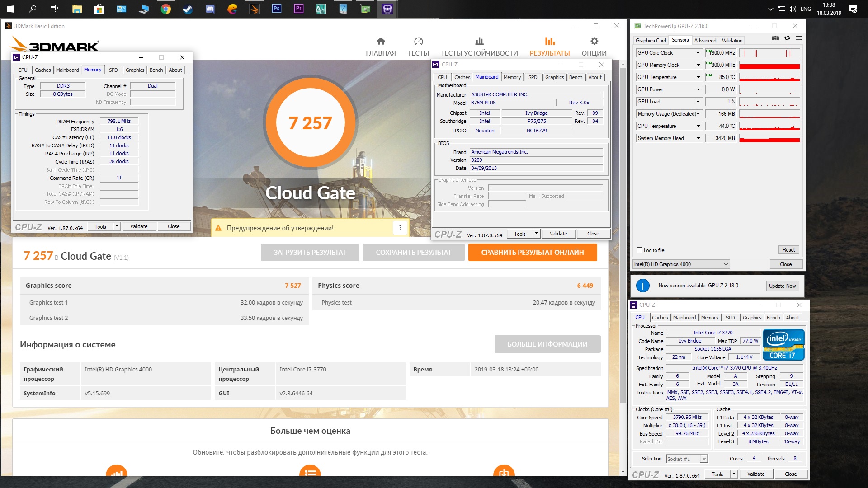Open Task View on taskbar
The width and height of the screenshot is (868, 488).
click(x=54, y=9)
